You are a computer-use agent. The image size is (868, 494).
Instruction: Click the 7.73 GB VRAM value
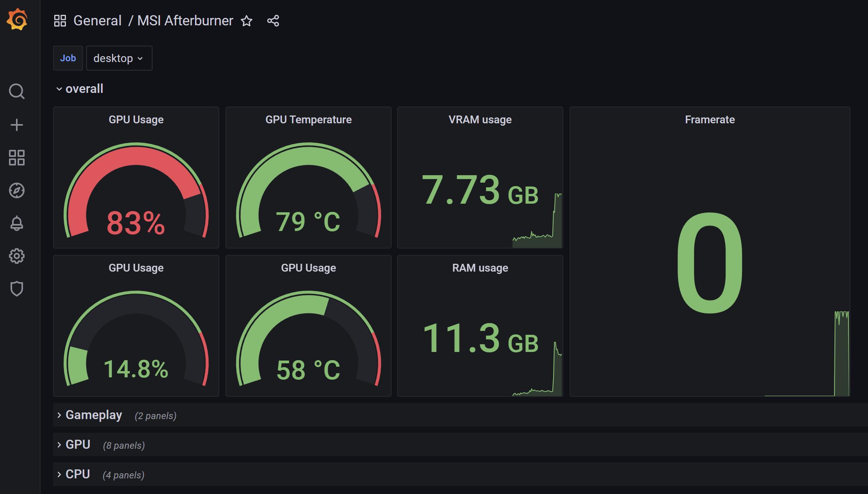[x=480, y=190]
